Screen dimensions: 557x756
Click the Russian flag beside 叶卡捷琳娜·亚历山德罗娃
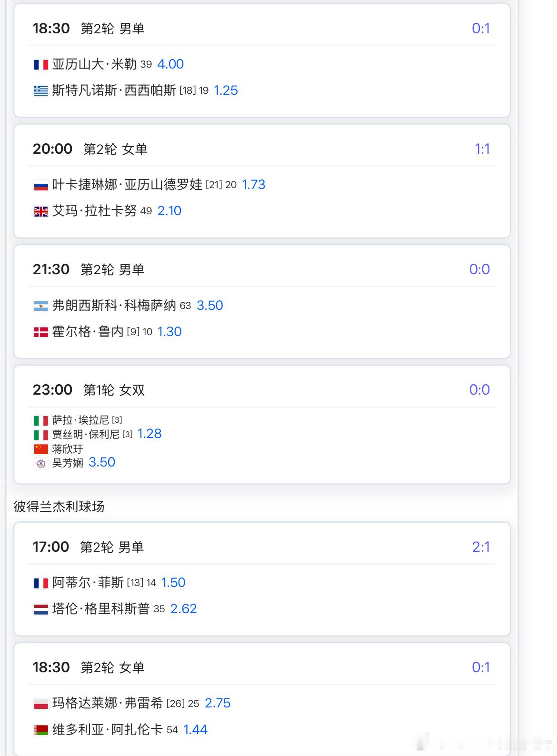click(41, 185)
